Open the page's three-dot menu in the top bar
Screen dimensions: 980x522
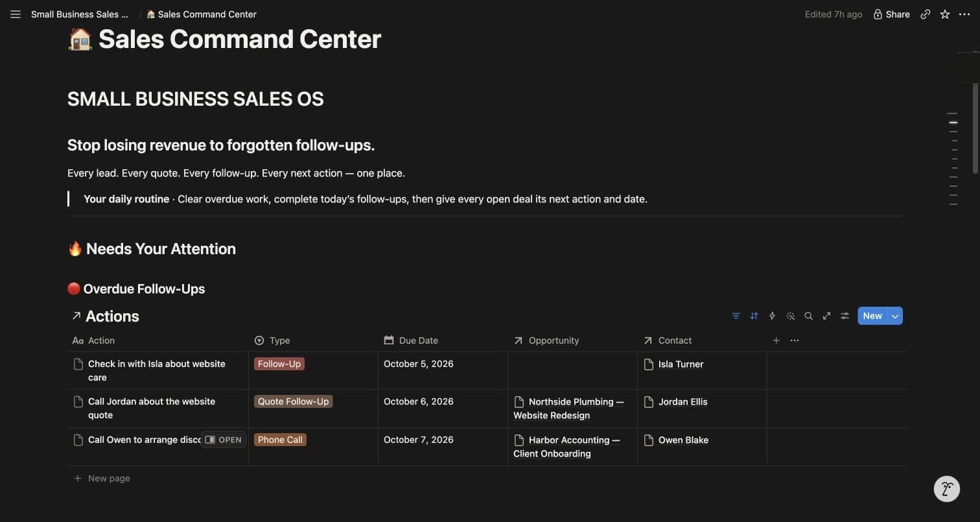point(964,14)
